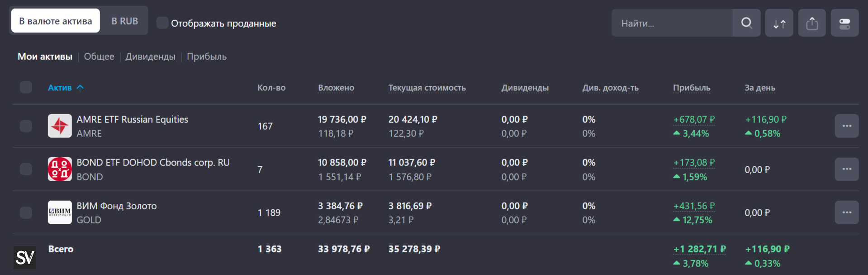Check the AMRE ETF row checkbox
Viewport: 868px width, 275px height.
click(26, 126)
